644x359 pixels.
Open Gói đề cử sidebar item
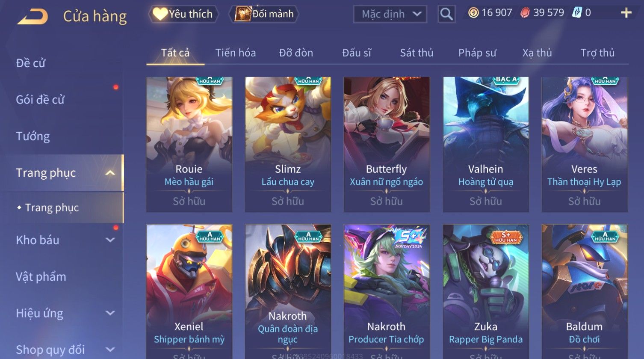click(40, 100)
